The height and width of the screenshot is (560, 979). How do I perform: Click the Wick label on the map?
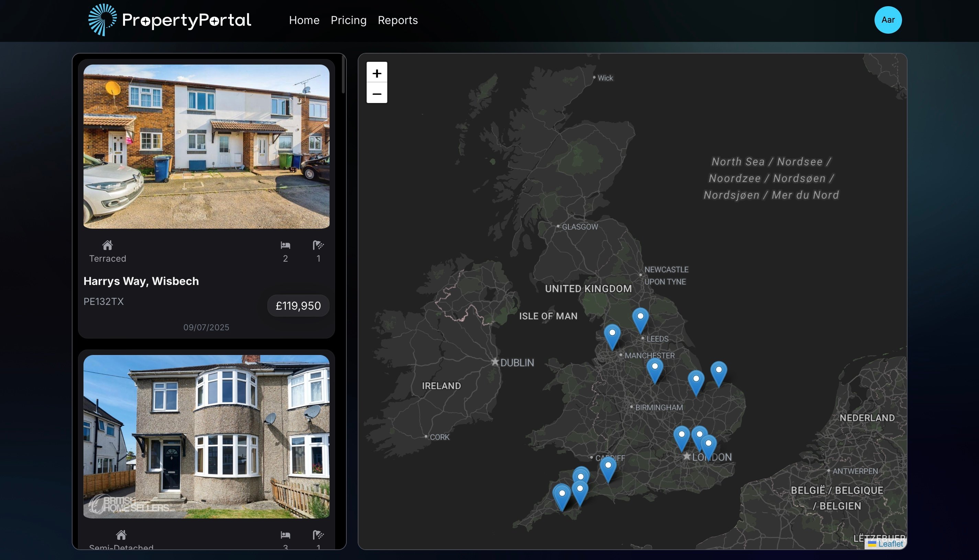[x=605, y=78]
